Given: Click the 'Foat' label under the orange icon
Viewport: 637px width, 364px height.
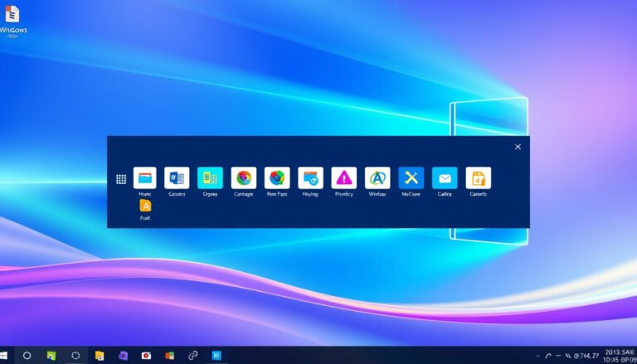Looking at the screenshot, I should click(x=145, y=218).
